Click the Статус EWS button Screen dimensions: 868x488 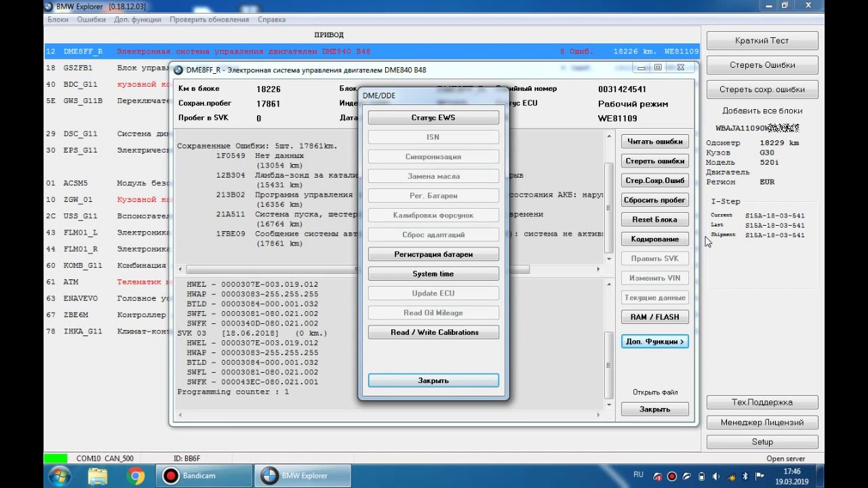click(433, 118)
